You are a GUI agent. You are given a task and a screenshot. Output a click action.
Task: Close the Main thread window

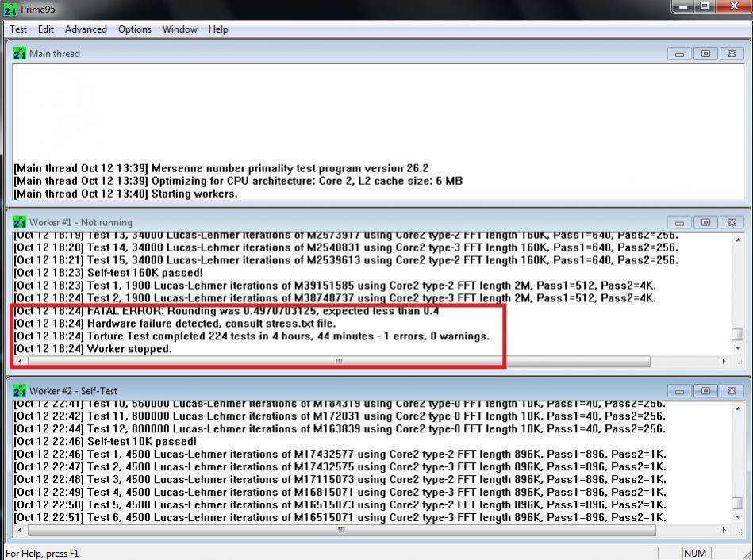pos(732,54)
